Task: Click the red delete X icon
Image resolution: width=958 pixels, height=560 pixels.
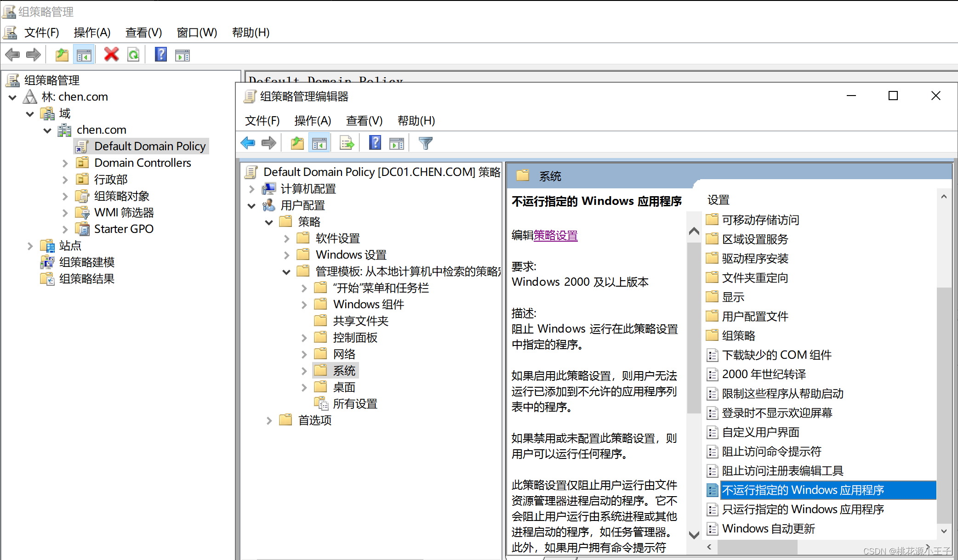Action: [111, 55]
